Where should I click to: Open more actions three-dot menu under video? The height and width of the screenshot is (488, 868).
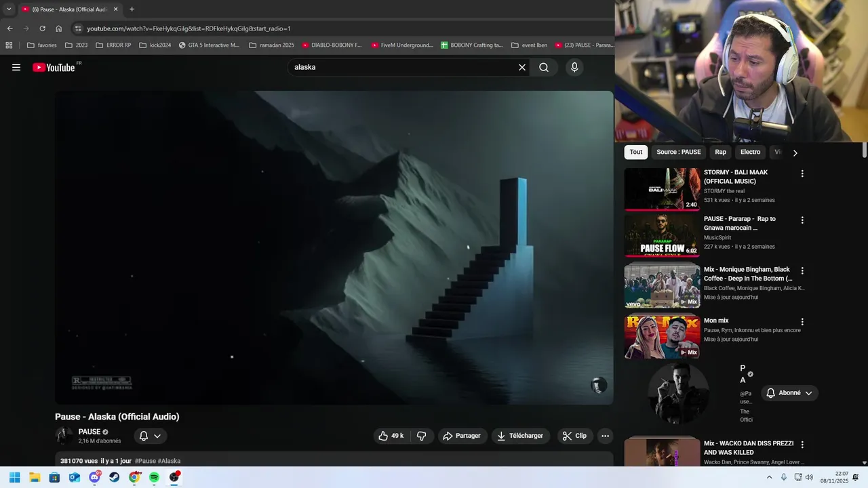pos(605,436)
